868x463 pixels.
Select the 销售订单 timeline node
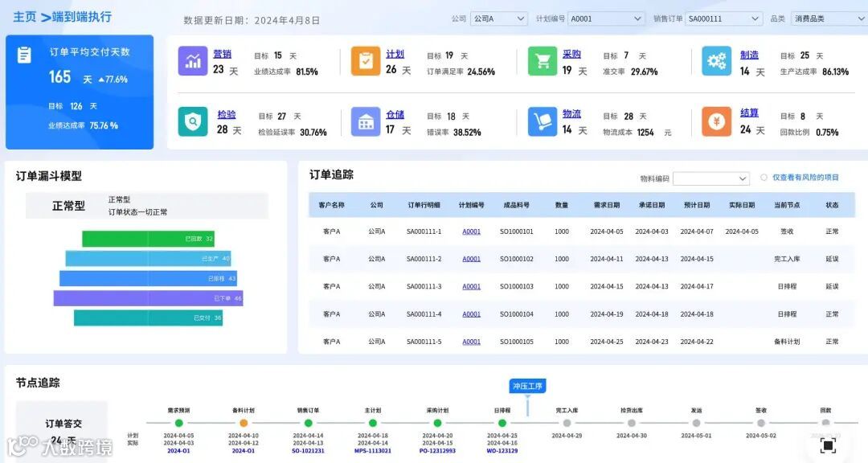tap(309, 423)
